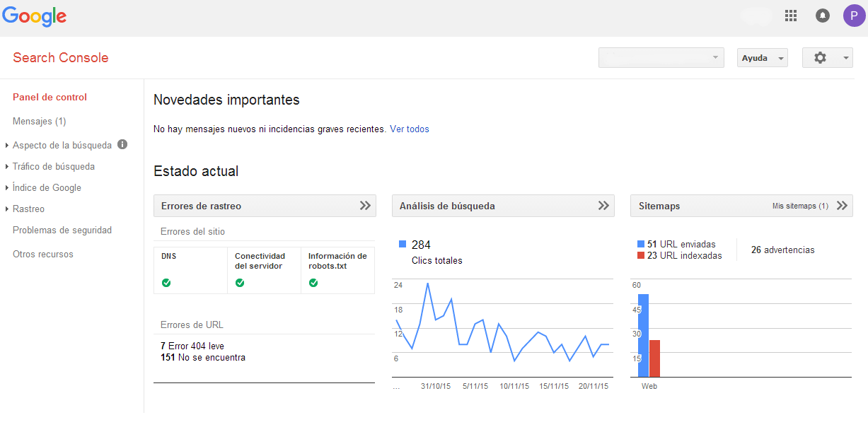The width and height of the screenshot is (868, 444).
Task: Click the 151 No se encuentra entry
Action: 203,357
